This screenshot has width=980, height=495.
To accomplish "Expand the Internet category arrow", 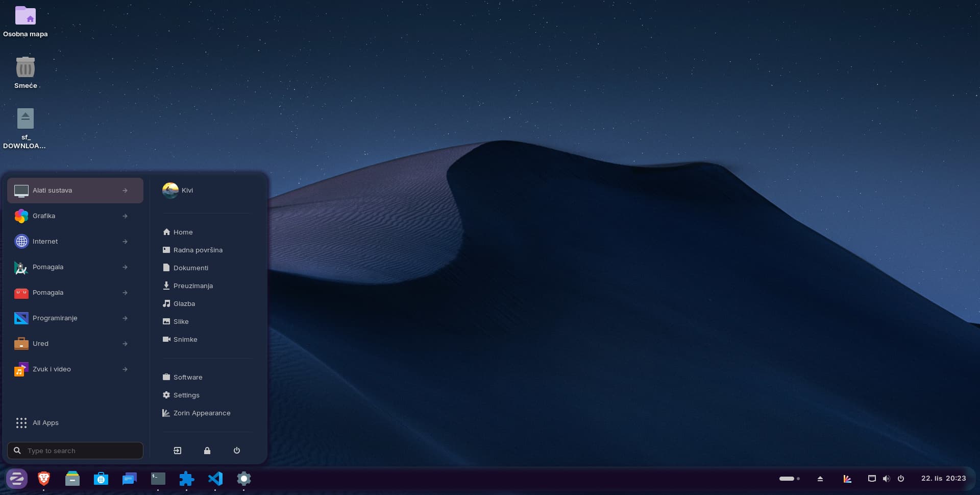I will pyautogui.click(x=125, y=242).
